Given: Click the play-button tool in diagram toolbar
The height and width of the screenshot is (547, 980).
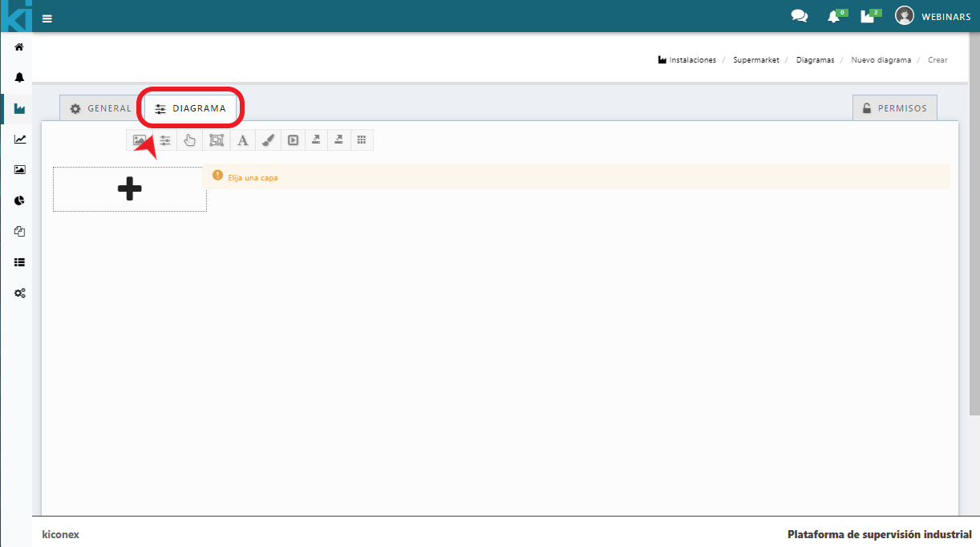Looking at the screenshot, I should pyautogui.click(x=294, y=140).
